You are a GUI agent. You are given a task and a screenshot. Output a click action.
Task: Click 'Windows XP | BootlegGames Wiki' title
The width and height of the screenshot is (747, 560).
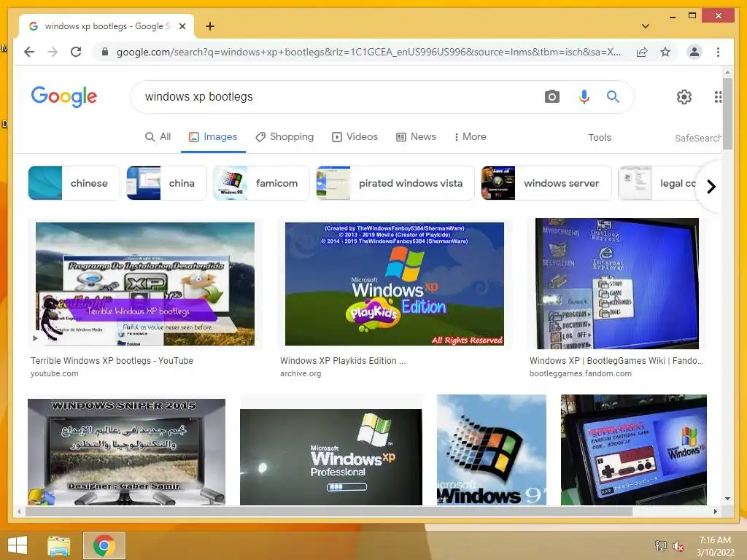pyautogui.click(x=616, y=361)
